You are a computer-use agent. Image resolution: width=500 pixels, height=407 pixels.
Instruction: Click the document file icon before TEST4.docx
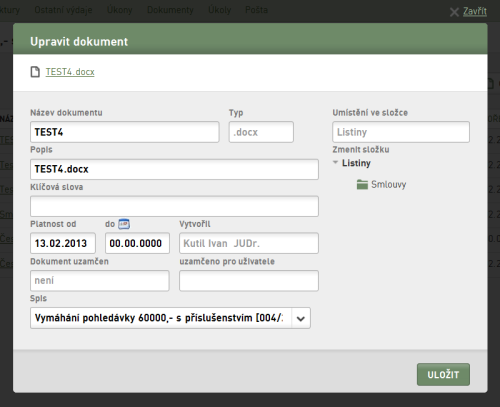click(35, 72)
